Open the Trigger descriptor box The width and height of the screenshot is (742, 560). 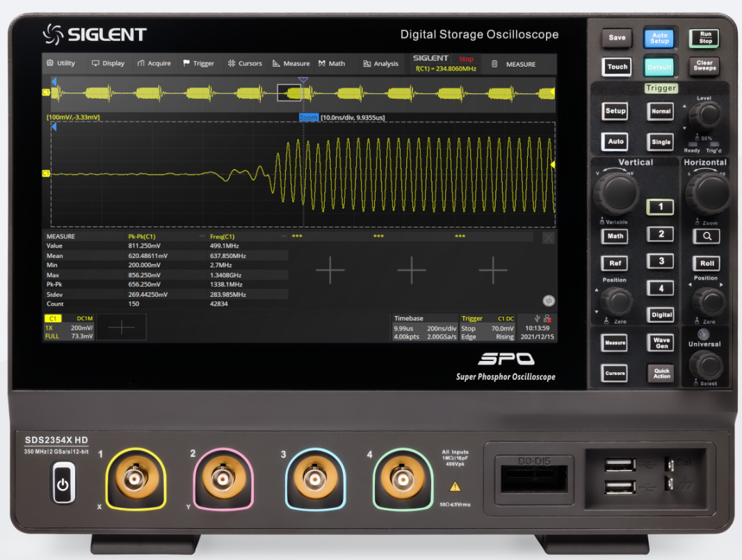coord(487,327)
